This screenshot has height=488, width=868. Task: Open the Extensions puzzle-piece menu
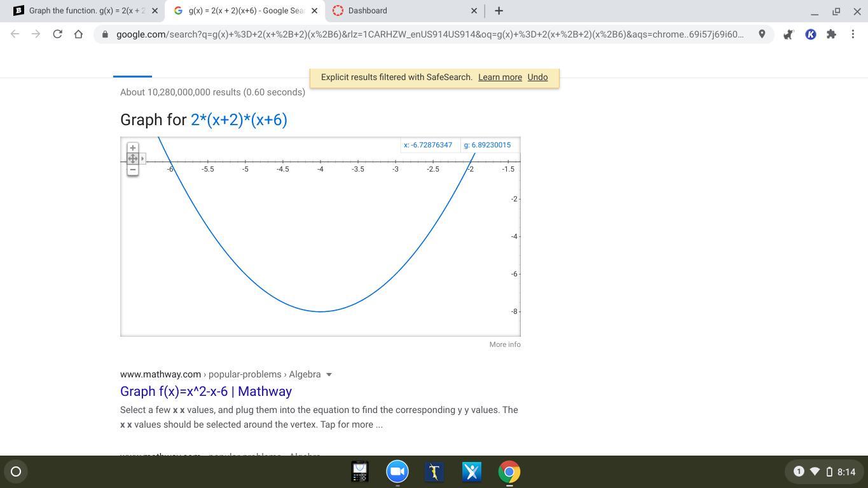[831, 34]
